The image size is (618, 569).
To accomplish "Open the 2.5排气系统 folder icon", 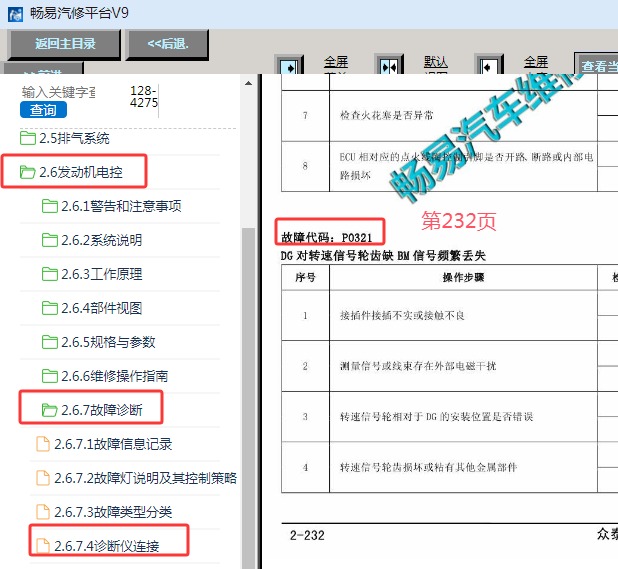I will (x=28, y=138).
